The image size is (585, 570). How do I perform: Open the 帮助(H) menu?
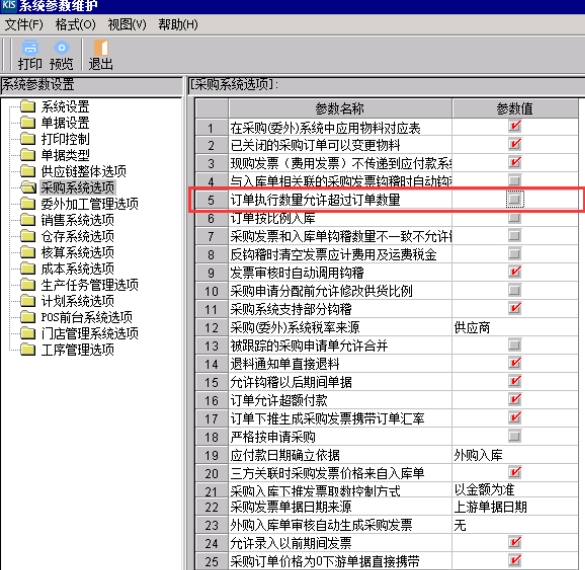[178, 25]
